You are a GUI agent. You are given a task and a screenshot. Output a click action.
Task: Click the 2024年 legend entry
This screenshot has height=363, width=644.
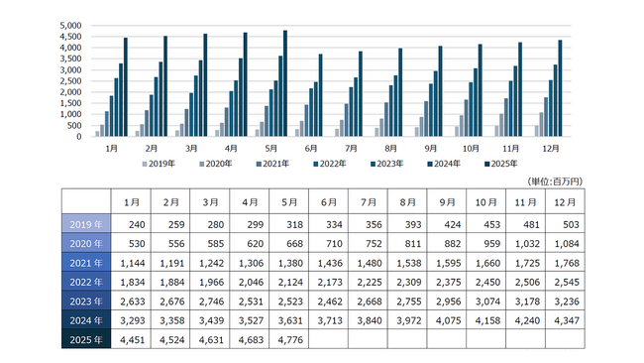tap(444, 164)
